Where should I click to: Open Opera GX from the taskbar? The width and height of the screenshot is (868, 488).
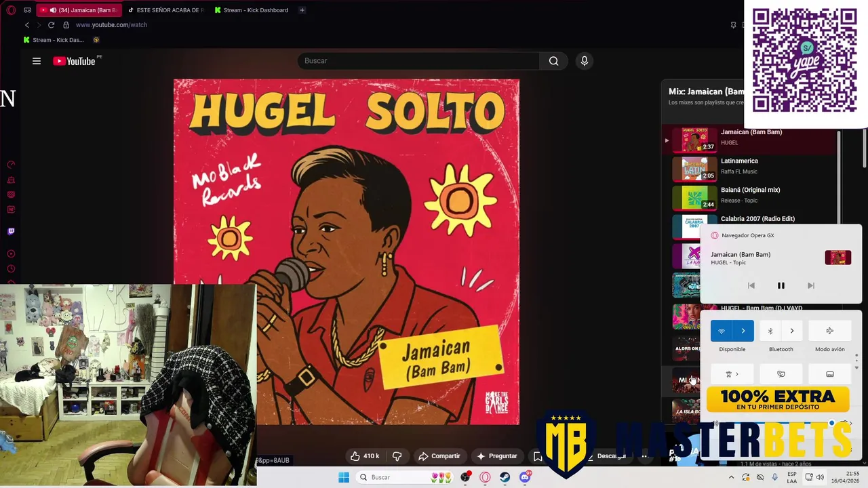(485, 477)
